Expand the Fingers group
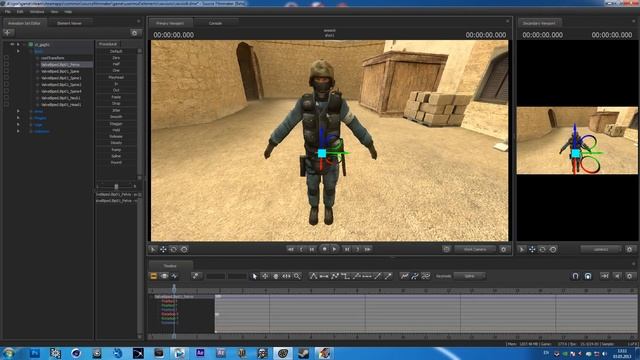This screenshot has height=360, width=640. point(18,118)
